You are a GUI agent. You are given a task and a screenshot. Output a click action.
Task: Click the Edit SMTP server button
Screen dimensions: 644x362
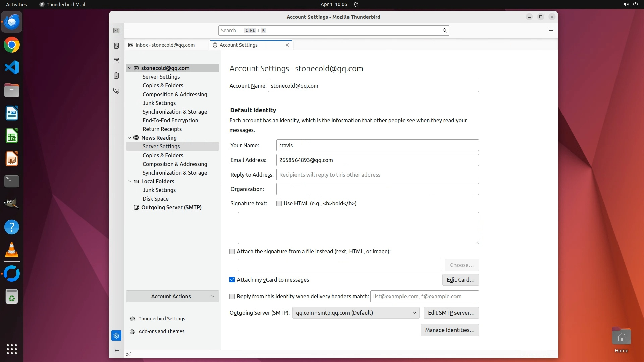451,313
